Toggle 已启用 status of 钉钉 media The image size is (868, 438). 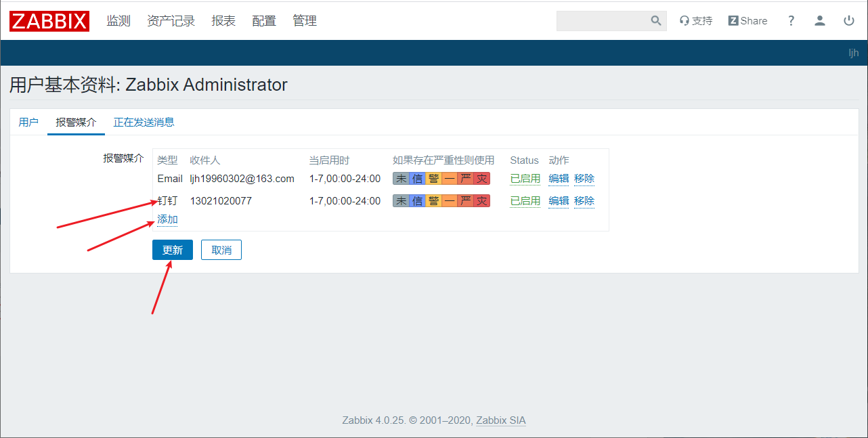(x=525, y=201)
